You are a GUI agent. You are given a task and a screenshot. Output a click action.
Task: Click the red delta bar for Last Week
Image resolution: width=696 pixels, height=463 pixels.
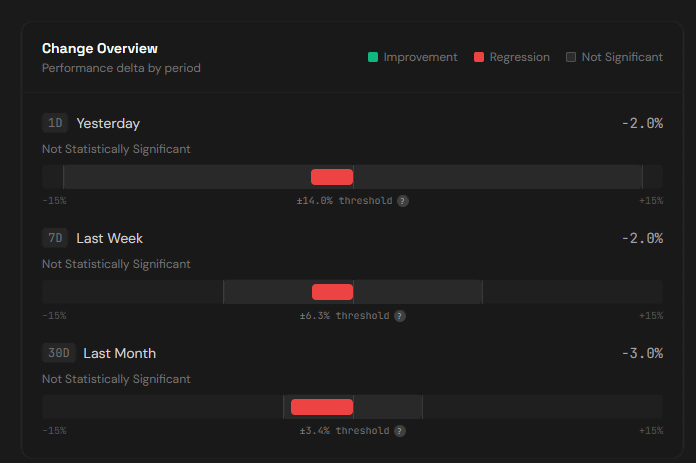332,292
